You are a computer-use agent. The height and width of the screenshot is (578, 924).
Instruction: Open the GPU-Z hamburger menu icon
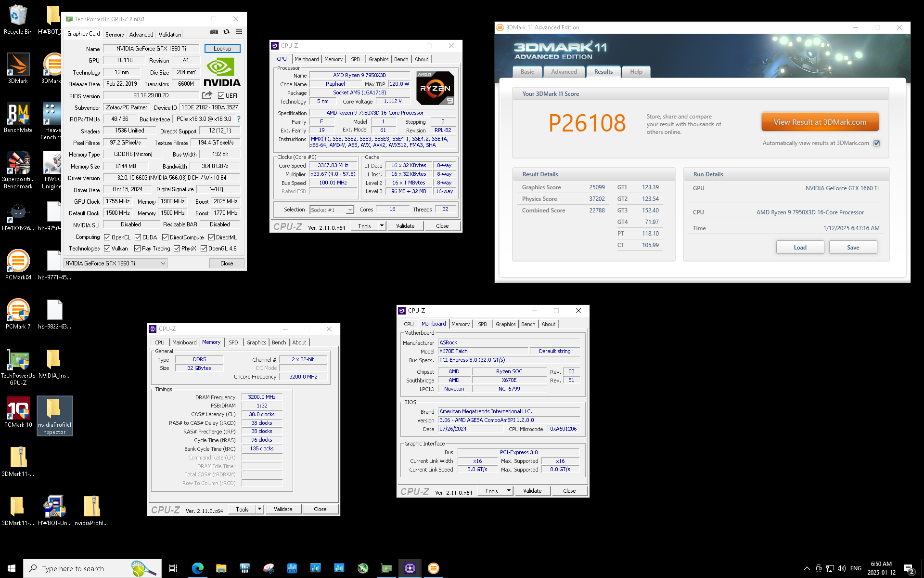coord(239,32)
